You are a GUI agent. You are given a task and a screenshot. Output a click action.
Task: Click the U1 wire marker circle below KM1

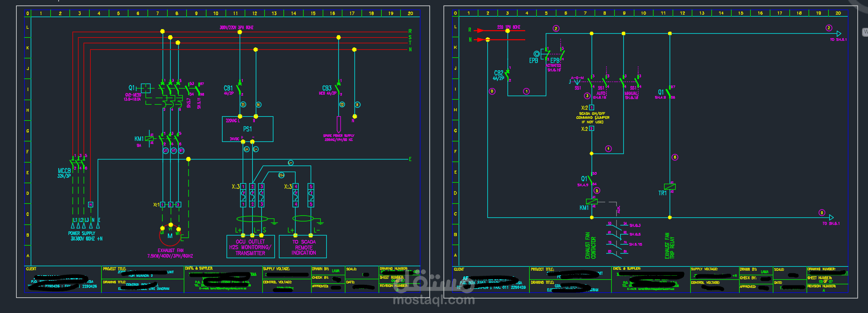(x=165, y=150)
